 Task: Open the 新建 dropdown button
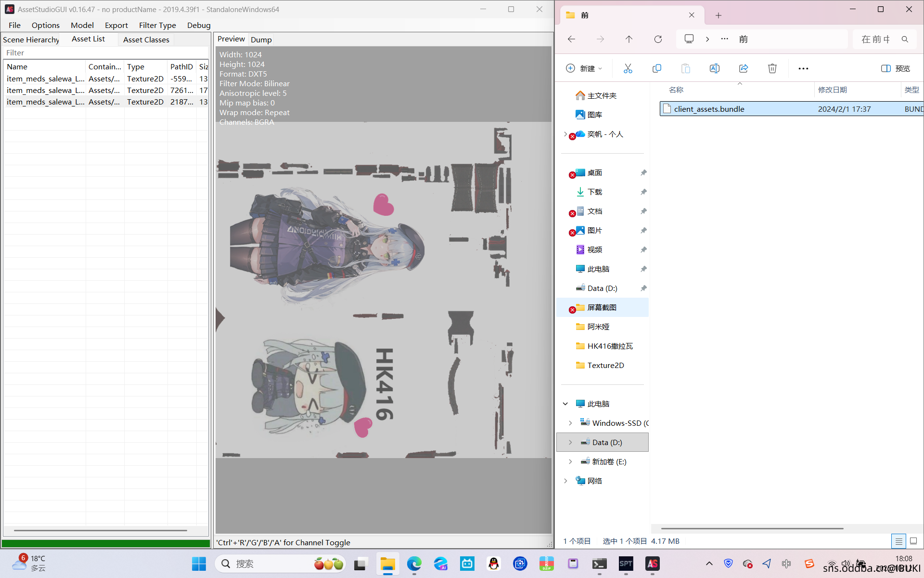pos(584,68)
